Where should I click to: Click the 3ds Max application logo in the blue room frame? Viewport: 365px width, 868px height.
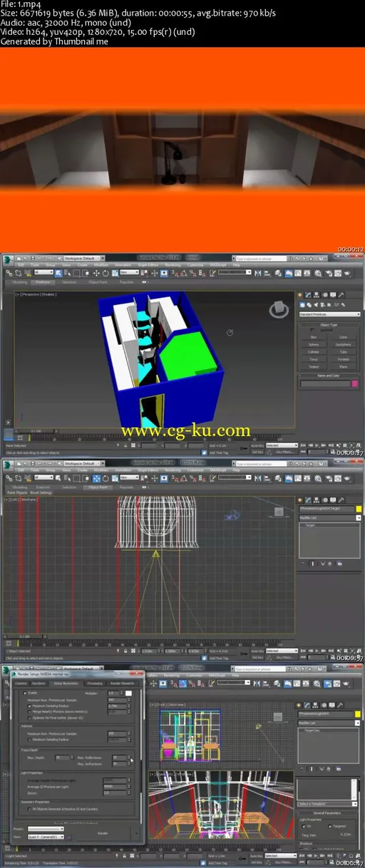tap(7, 259)
